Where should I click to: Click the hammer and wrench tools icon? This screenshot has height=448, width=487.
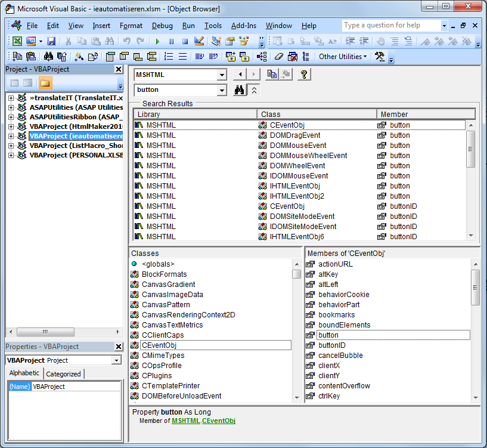pos(380,57)
